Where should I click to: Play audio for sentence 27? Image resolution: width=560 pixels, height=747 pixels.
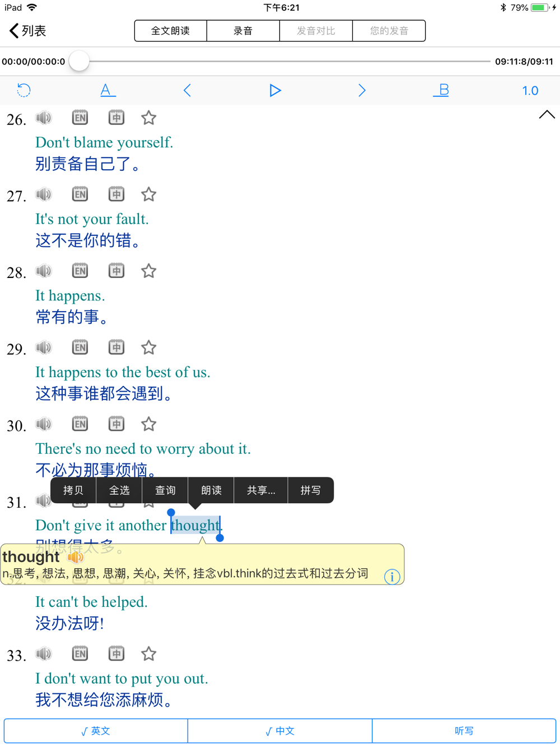point(44,194)
